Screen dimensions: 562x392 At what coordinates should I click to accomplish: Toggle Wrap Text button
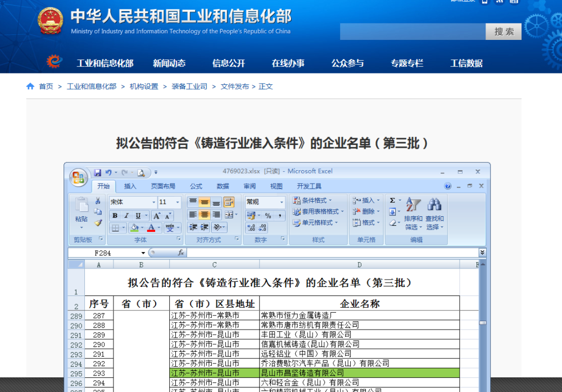(x=229, y=202)
